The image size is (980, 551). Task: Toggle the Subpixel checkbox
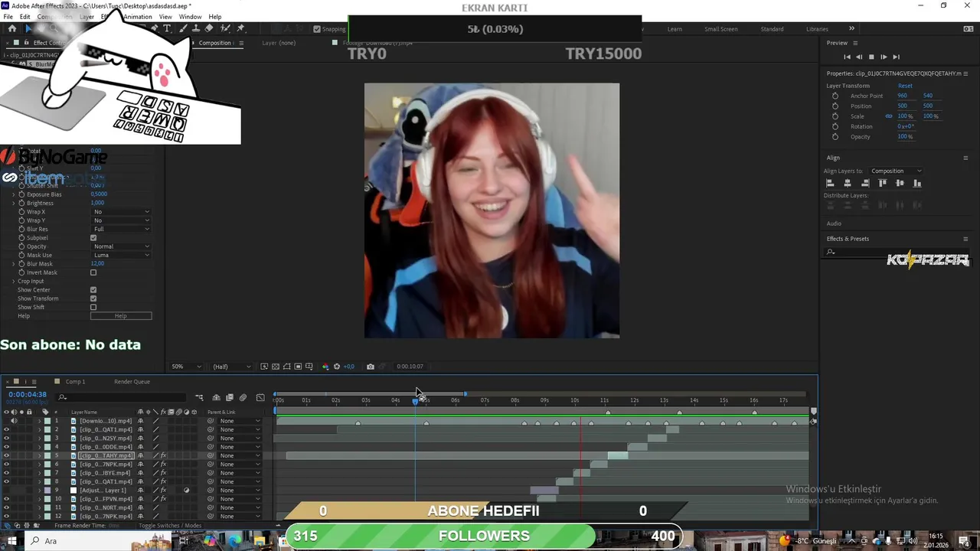(x=93, y=238)
